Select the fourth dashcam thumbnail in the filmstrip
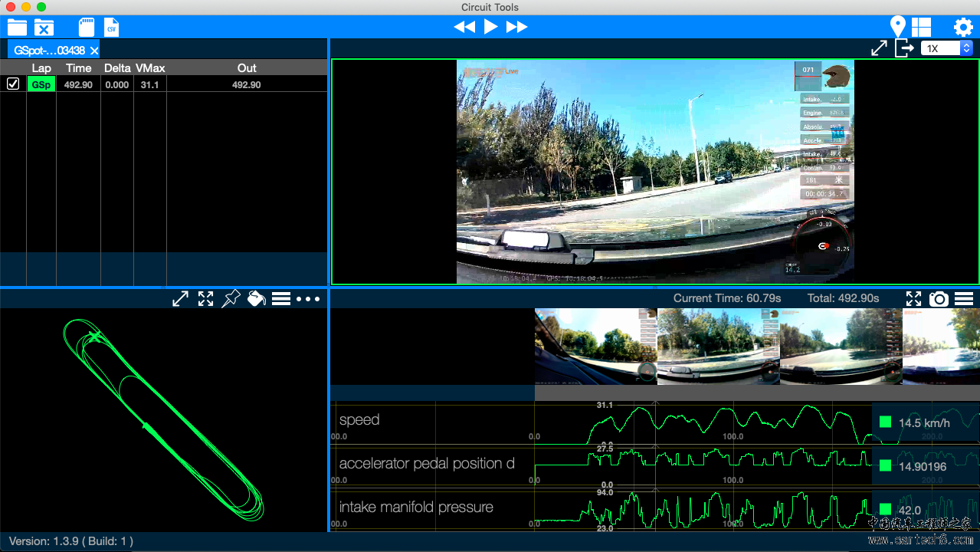The height and width of the screenshot is (552, 980). pos(941,347)
